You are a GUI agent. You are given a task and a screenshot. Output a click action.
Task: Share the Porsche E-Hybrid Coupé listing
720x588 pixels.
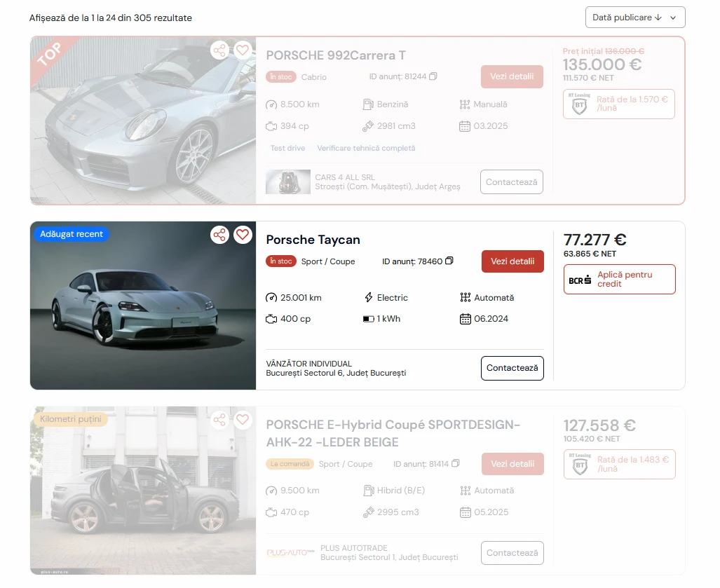pyautogui.click(x=219, y=420)
